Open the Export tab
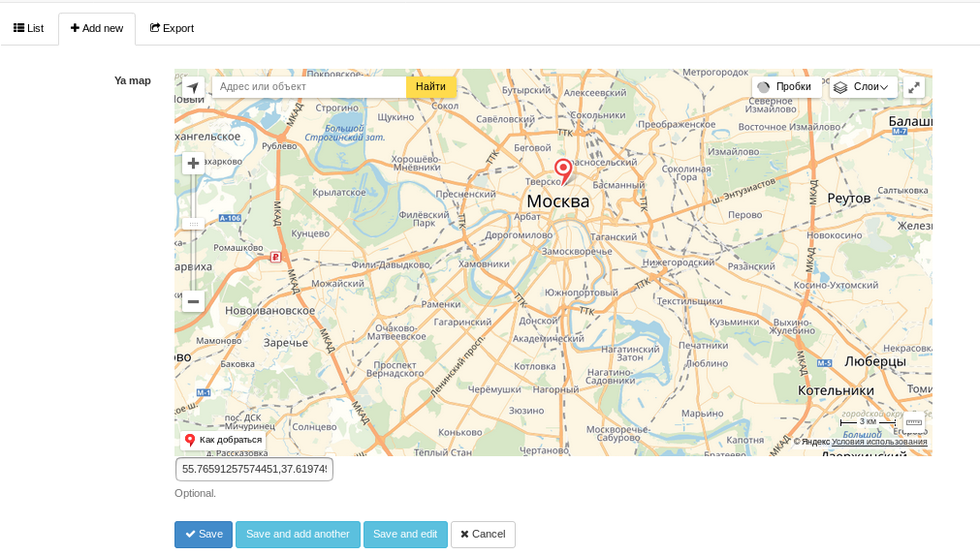 172,28
